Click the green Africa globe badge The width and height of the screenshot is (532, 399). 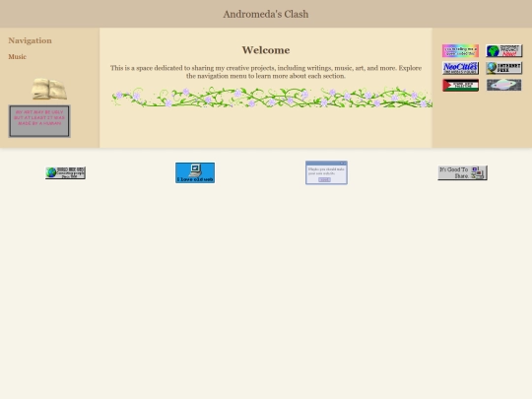click(x=503, y=51)
